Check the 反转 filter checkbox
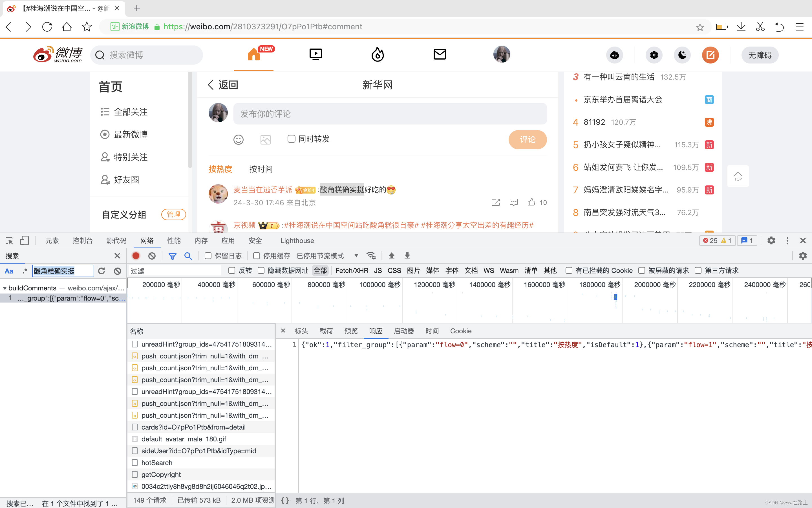 [x=231, y=270]
